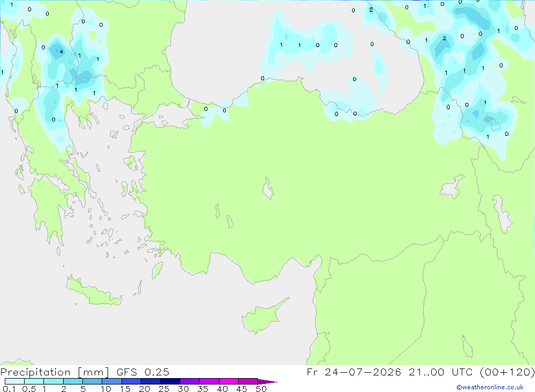
Task: Click the legend label "0.1"
Action: (x=9, y=389)
